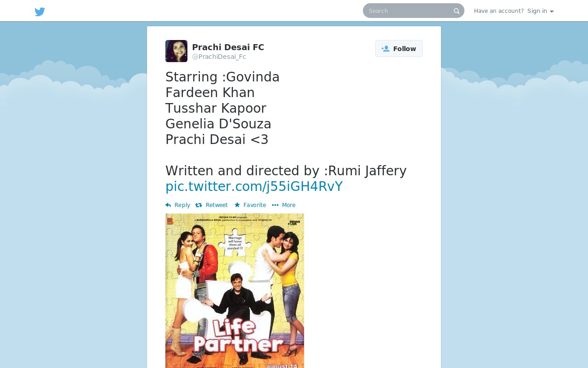This screenshot has height=368, width=588.
Task: Open the @PrachiDesai_Fc handle link
Action: [x=219, y=57]
